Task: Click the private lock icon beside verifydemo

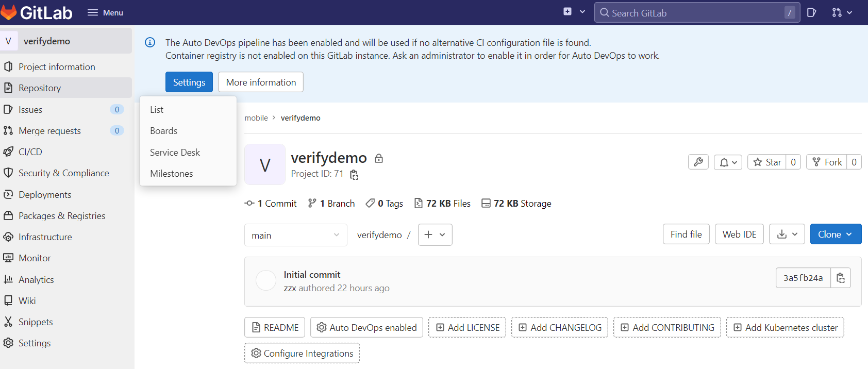Action: point(379,158)
